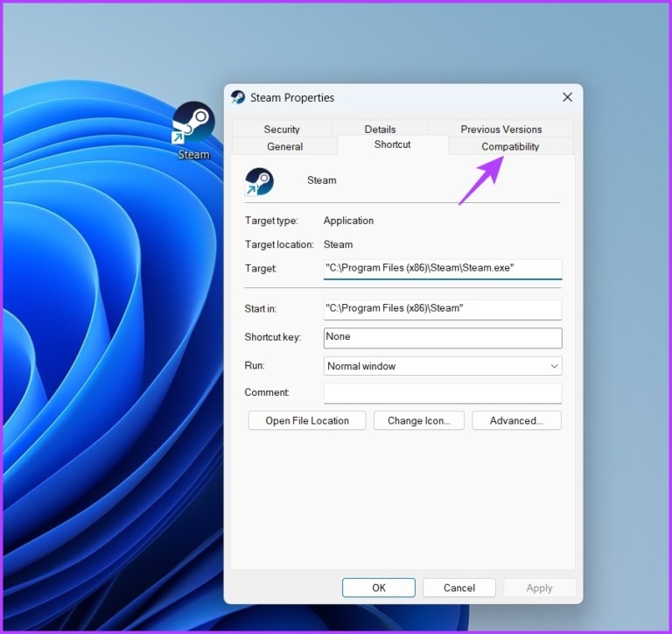
Task: Open the General tab
Action: click(x=284, y=146)
